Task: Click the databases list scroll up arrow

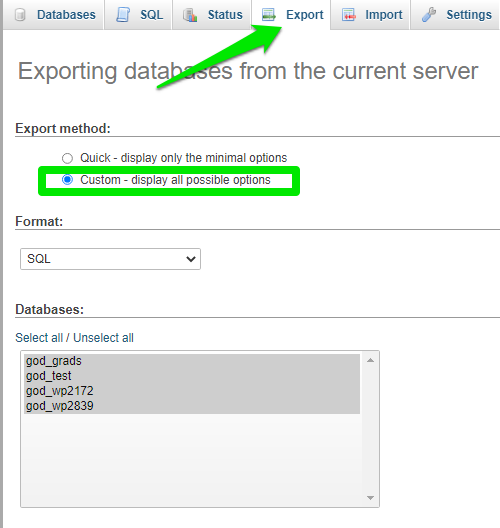Action: (x=370, y=360)
